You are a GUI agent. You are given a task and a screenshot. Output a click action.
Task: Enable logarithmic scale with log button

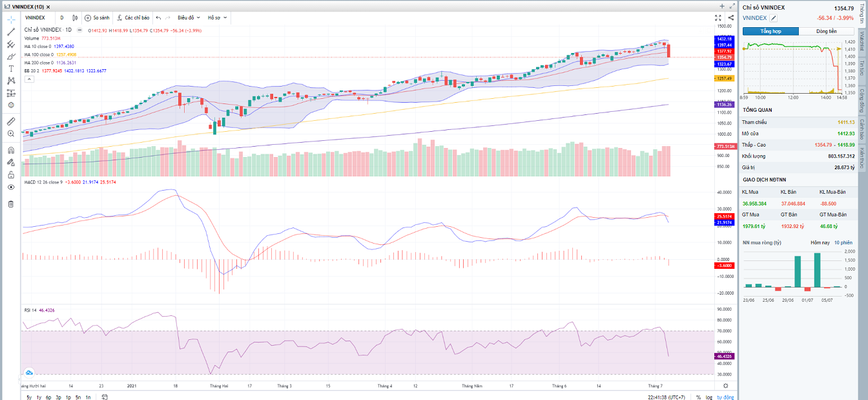pyautogui.click(x=709, y=396)
